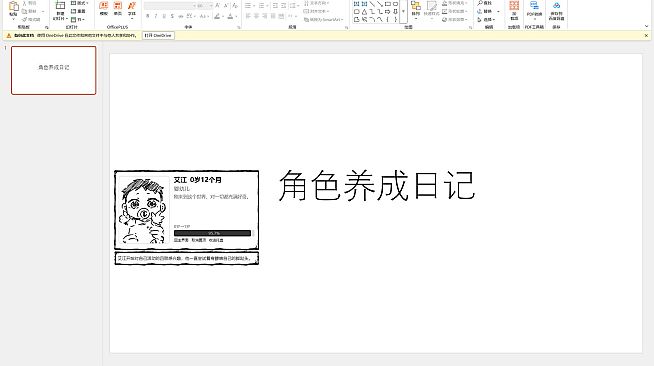Open the Select dropdown in Editing
Viewport: 654px width, 366px height.
pos(487,19)
